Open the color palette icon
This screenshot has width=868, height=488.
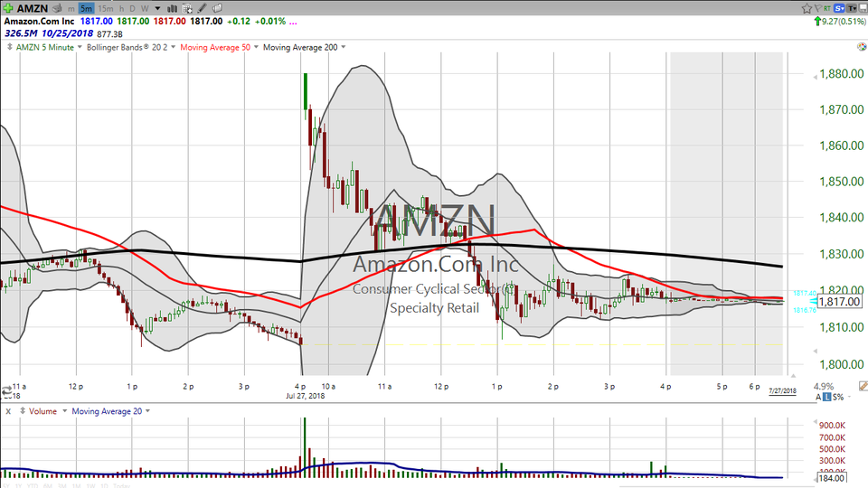(x=217, y=8)
